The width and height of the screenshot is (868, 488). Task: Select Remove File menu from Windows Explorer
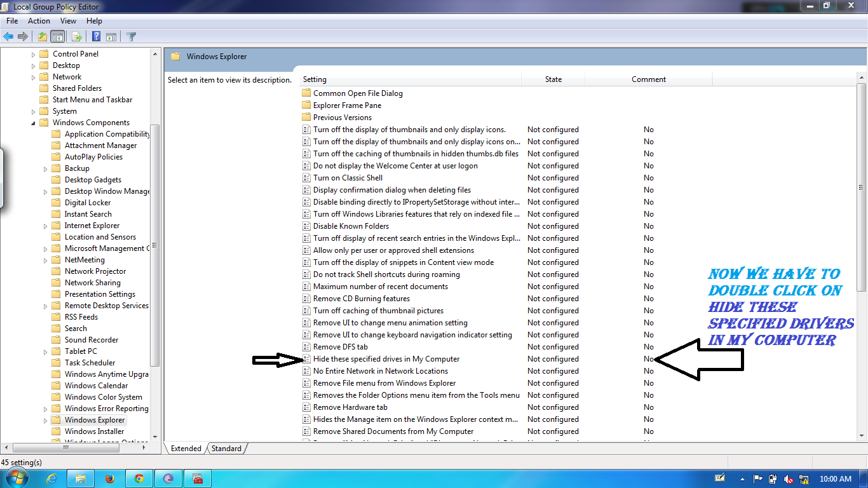(x=384, y=383)
